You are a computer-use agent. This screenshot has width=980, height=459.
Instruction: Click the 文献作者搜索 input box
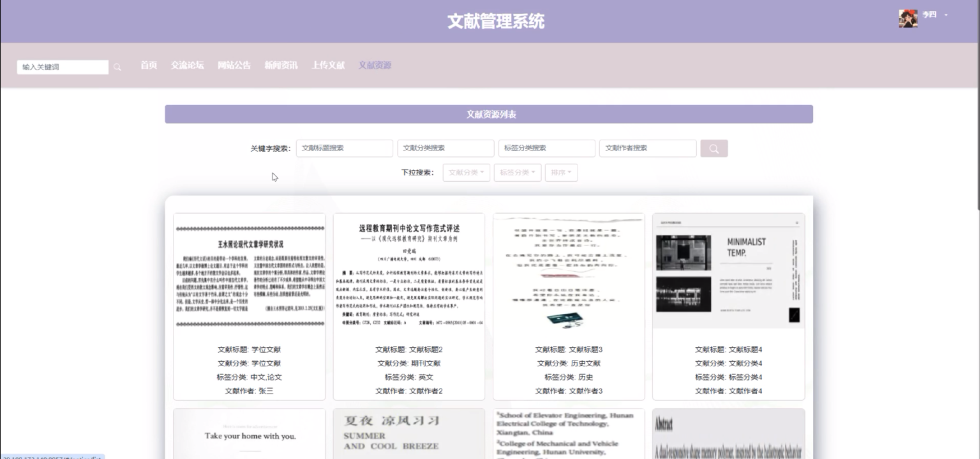[x=647, y=148]
